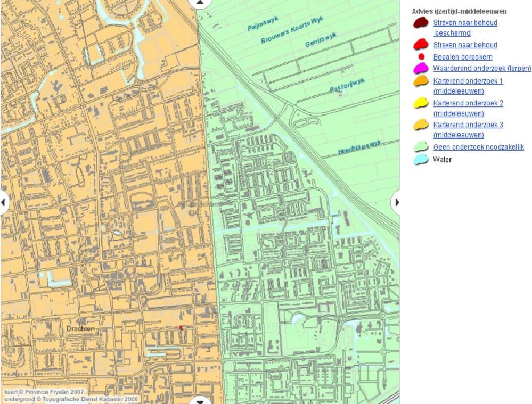This screenshot has height=404, width=532.
Task: Follow the Waarderend onderzoek (terpen) link
Action: [x=482, y=68]
